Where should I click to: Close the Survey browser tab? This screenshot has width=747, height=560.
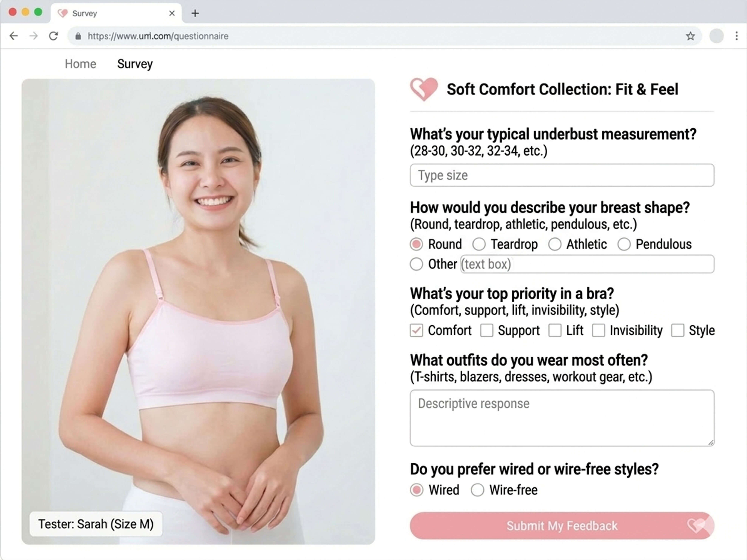point(172,13)
